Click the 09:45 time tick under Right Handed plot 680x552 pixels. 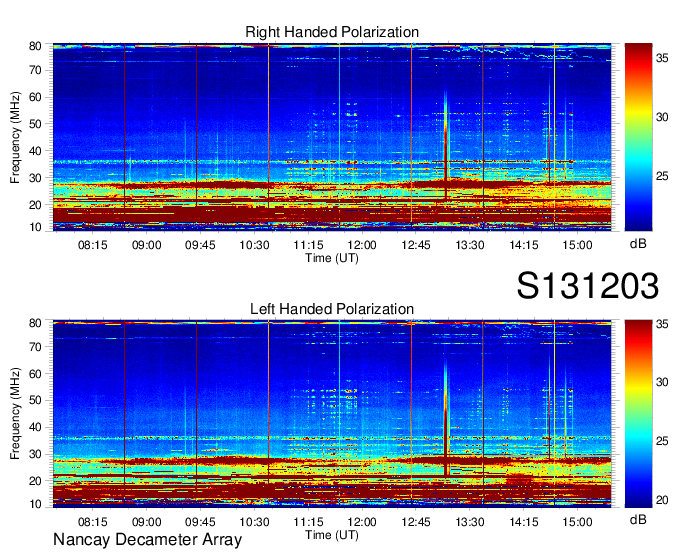[200, 245]
